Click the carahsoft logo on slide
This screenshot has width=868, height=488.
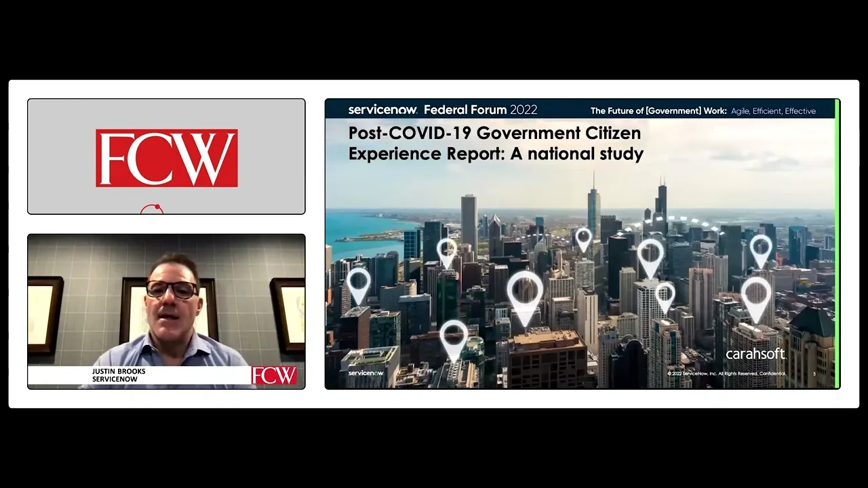pyautogui.click(x=755, y=354)
